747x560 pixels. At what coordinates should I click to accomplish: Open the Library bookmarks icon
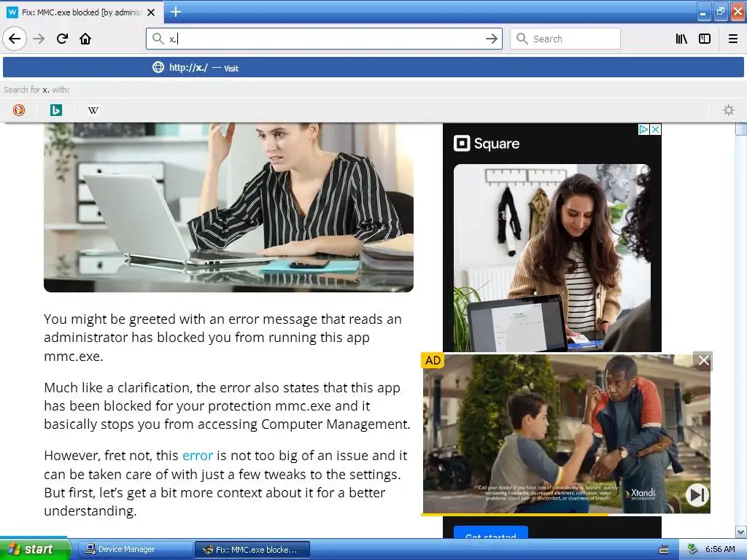pos(682,39)
